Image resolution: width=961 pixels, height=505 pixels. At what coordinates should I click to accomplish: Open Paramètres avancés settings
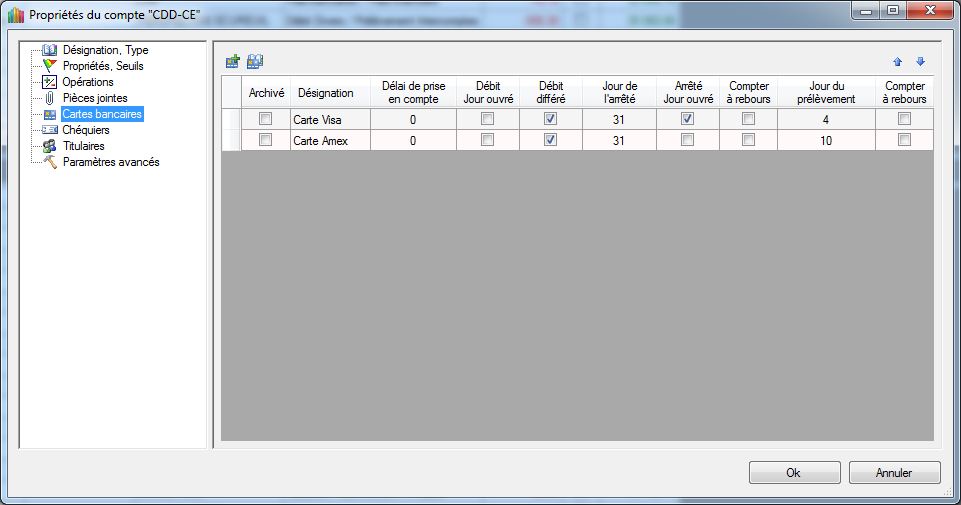tap(110, 162)
